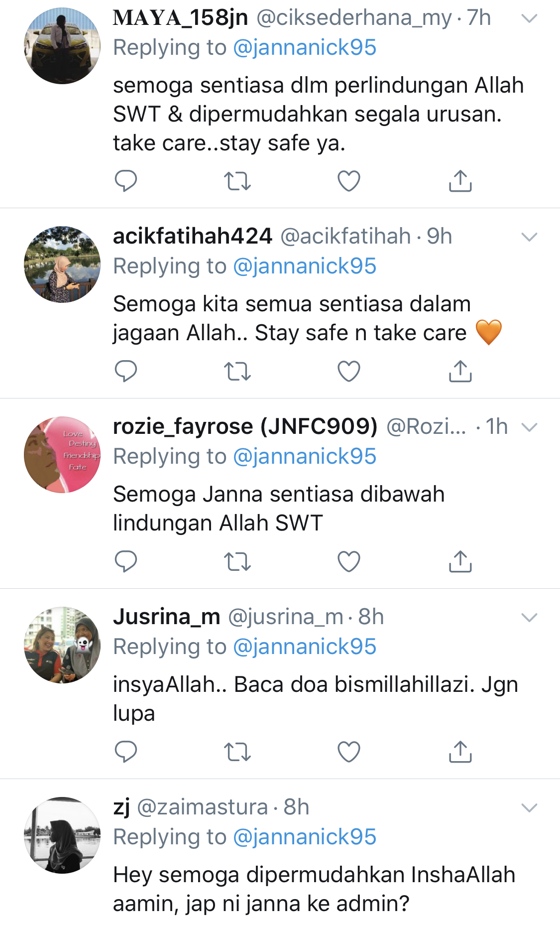
Task: Share Jusrina_m's tweet
Action: pyautogui.click(x=460, y=752)
